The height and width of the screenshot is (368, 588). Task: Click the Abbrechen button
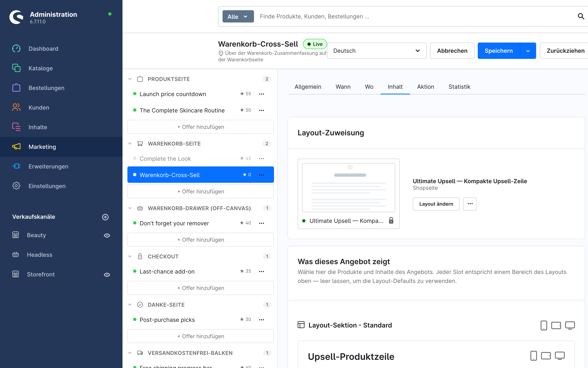(x=452, y=51)
